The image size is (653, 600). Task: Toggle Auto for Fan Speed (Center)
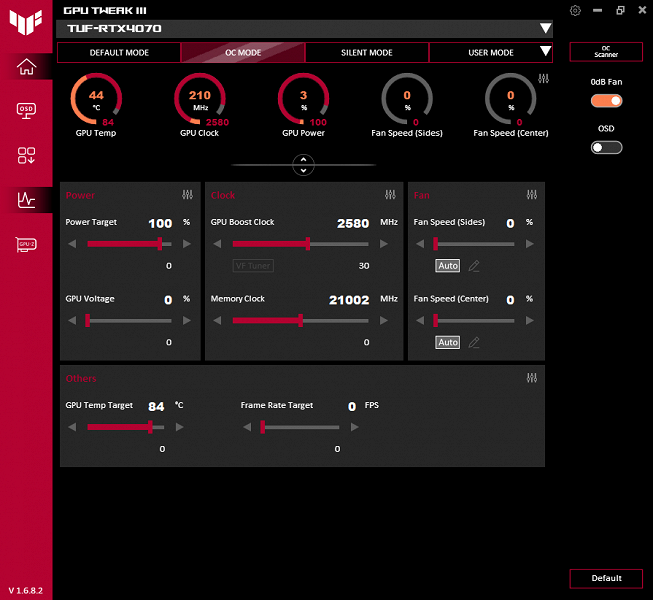pos(448,342)
